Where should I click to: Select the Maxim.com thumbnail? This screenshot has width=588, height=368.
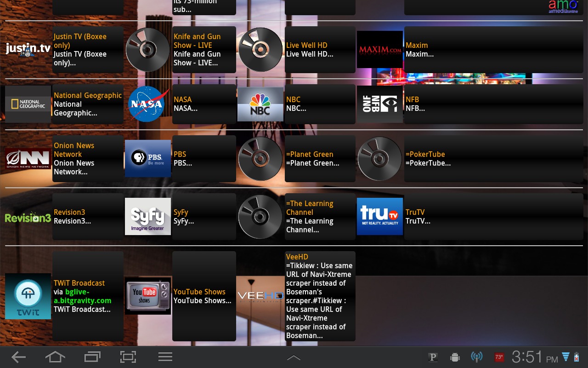pyautogui.click(x=379, y=50)
